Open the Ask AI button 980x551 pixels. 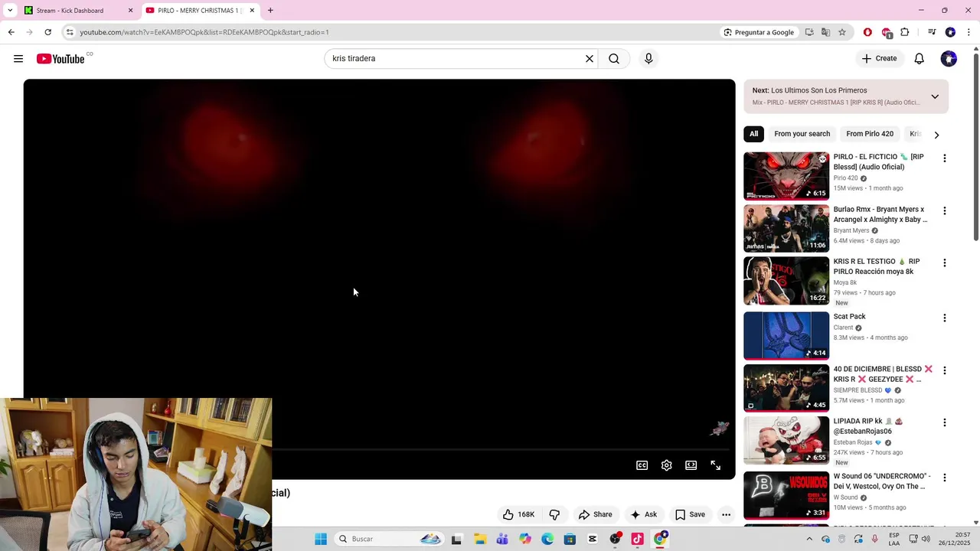tap(644, 514)
